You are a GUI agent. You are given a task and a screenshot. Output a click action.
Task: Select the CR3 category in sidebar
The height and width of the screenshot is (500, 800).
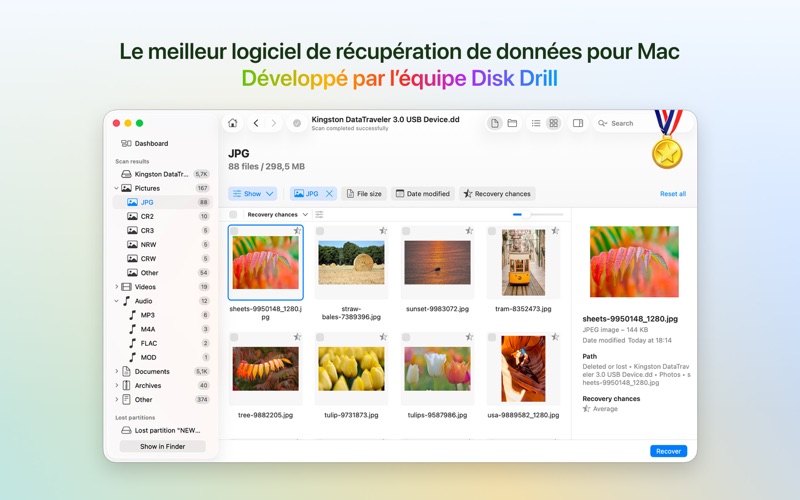click(x=163, y=231)
